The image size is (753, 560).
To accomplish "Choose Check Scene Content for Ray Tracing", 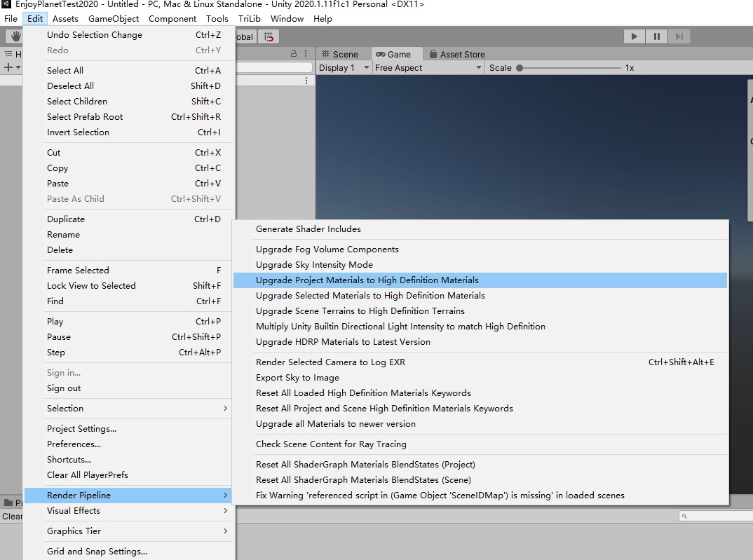I will 480,444.
